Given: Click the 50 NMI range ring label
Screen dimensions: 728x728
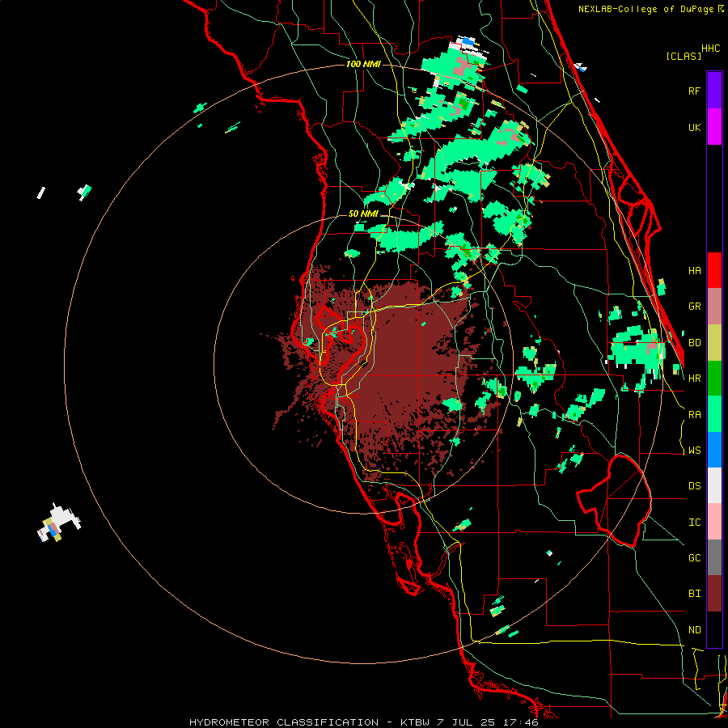Looking at the screenshot, I should coord(363,214).
